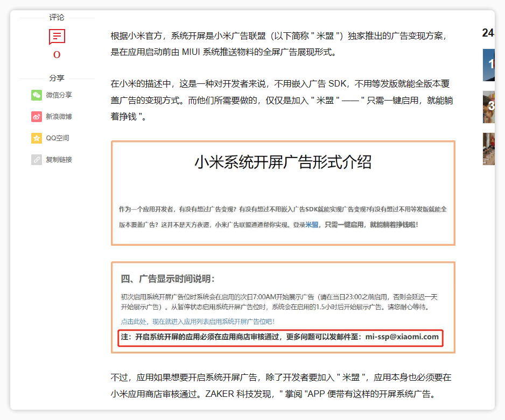The image size is (505, 420).
Task: Click the gray copy-link chain icon
Action: coord(37,160)
